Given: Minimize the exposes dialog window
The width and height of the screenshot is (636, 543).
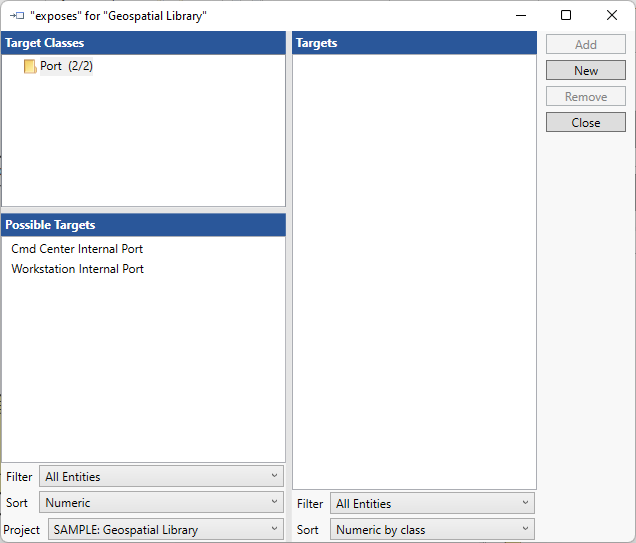Looking at the screenshot, I should point(520,16).
